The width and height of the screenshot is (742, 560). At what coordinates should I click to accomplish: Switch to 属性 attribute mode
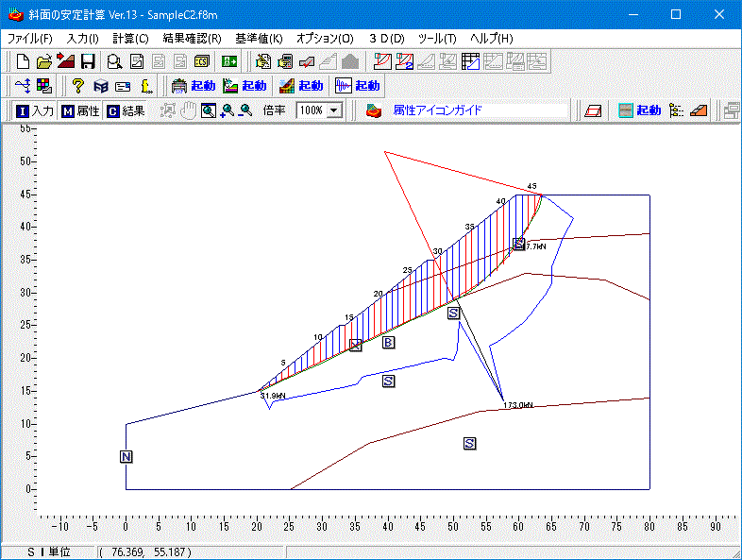pos(80,110)
